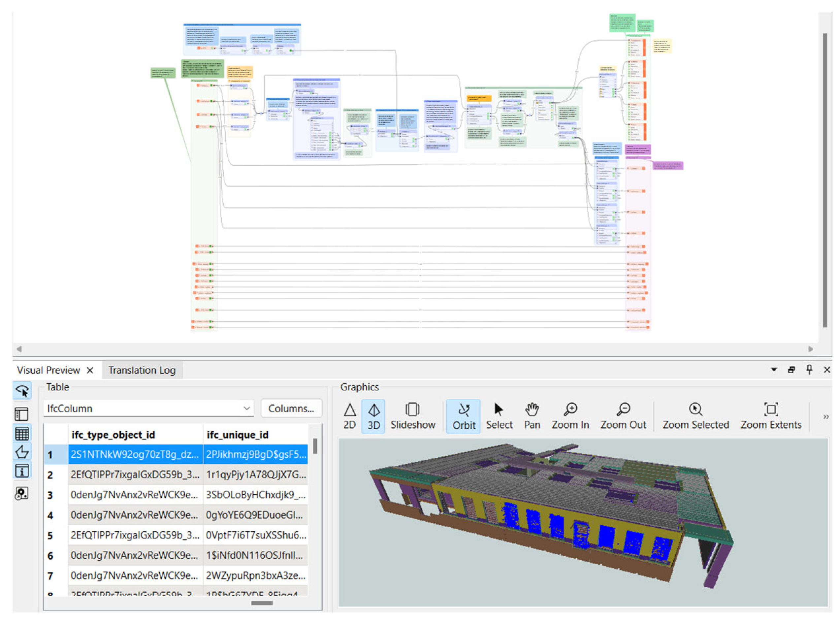Open the Columns... button
The width and height of the screenshot is (840, 626).
coord(291,408)
